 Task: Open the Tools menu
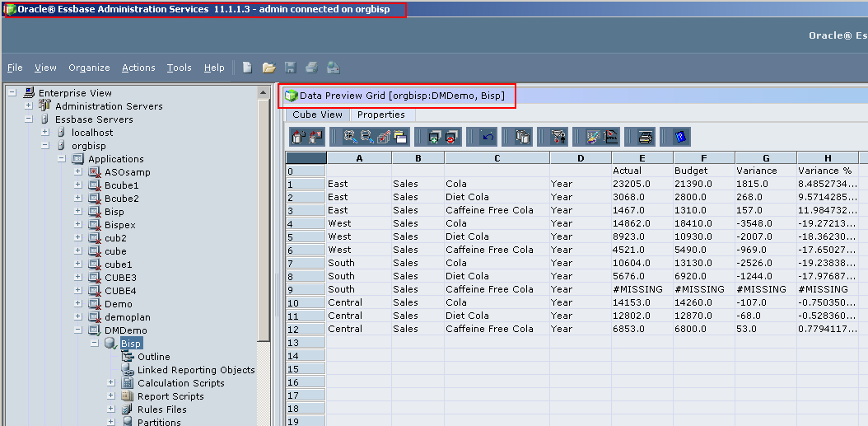point(180,68)
